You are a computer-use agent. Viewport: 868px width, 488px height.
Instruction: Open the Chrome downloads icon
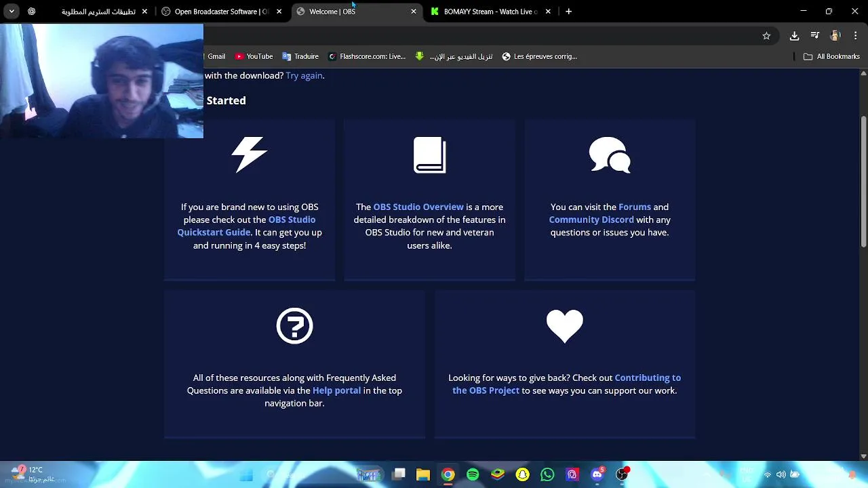click(x=794, y=36)
